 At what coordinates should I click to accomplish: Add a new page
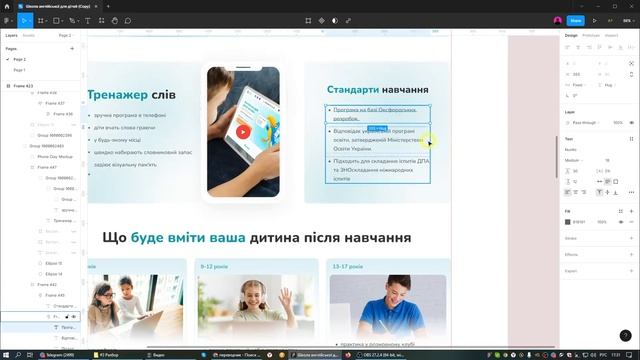click(x=72, y=49)
